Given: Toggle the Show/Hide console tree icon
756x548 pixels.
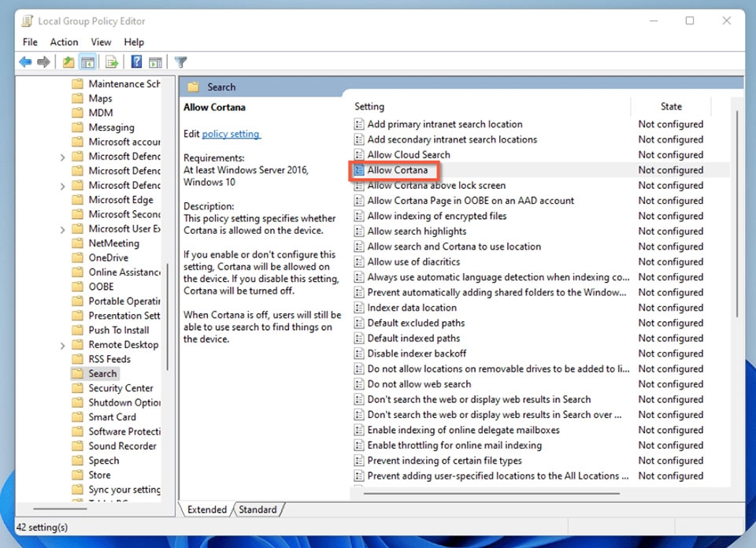Looking at the screenshot, I should [87, 61].
